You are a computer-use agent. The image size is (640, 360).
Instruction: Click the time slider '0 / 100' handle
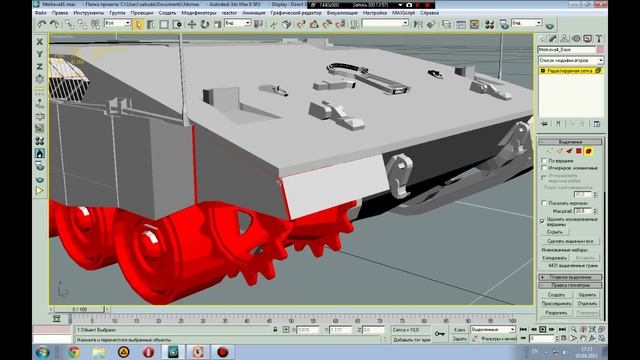80,309
